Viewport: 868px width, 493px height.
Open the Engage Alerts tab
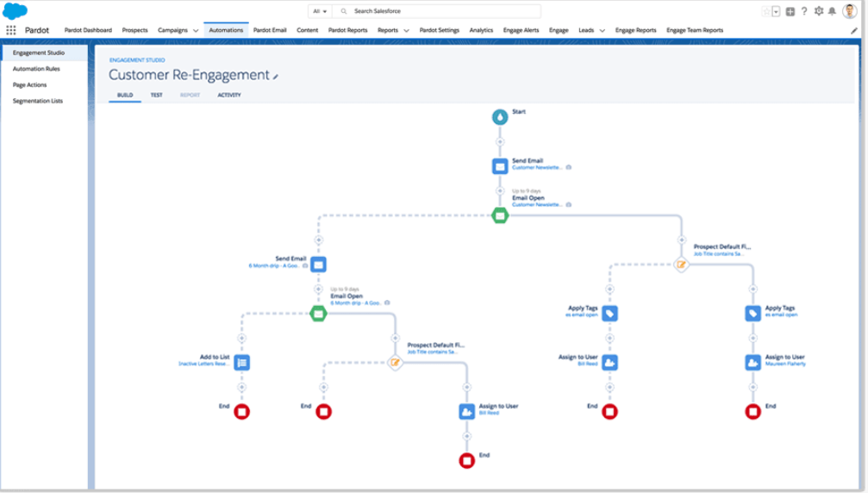pyautogui.click(x=521, y=30)
